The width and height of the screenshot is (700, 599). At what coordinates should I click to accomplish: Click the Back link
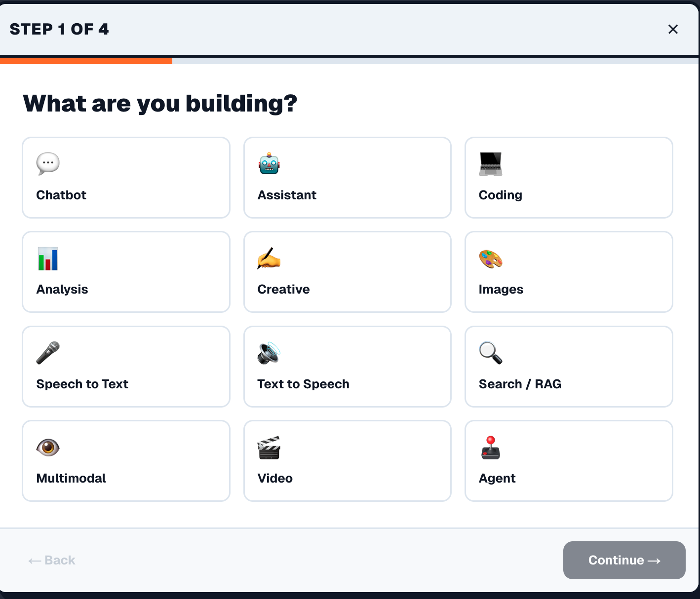pyautogui.click(x=51, y=560)
